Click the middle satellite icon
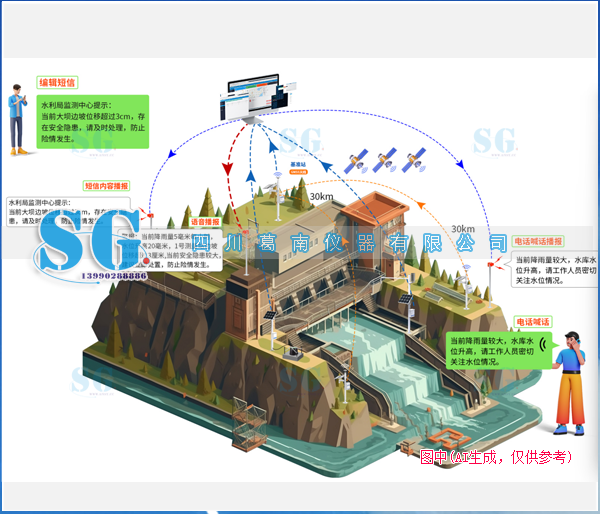The image size is (600, 514). pos(385,160)
